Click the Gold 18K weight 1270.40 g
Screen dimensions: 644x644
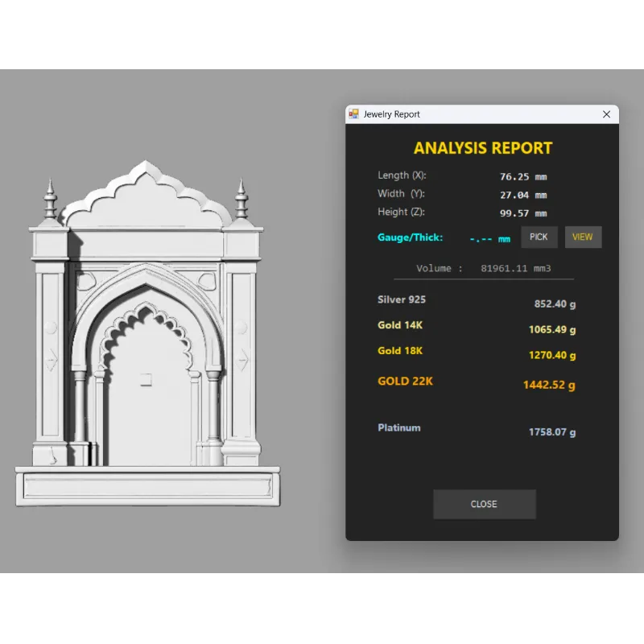[551, 355]
